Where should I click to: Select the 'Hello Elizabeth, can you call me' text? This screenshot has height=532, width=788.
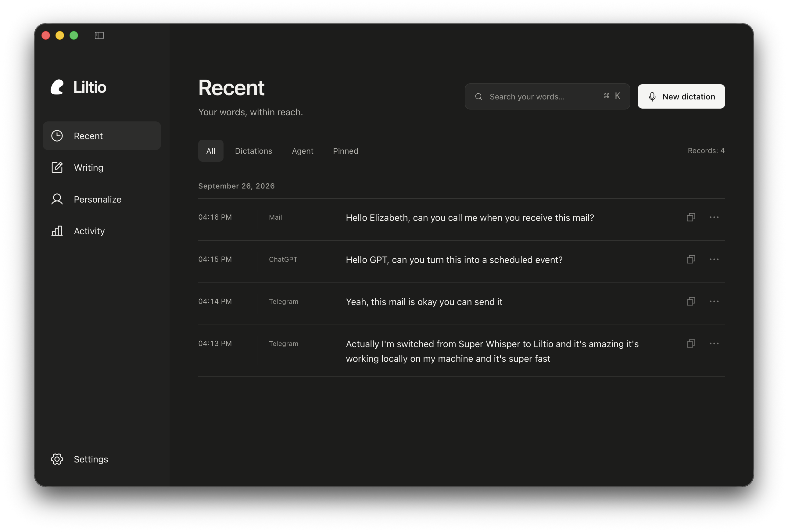(470, 218)
